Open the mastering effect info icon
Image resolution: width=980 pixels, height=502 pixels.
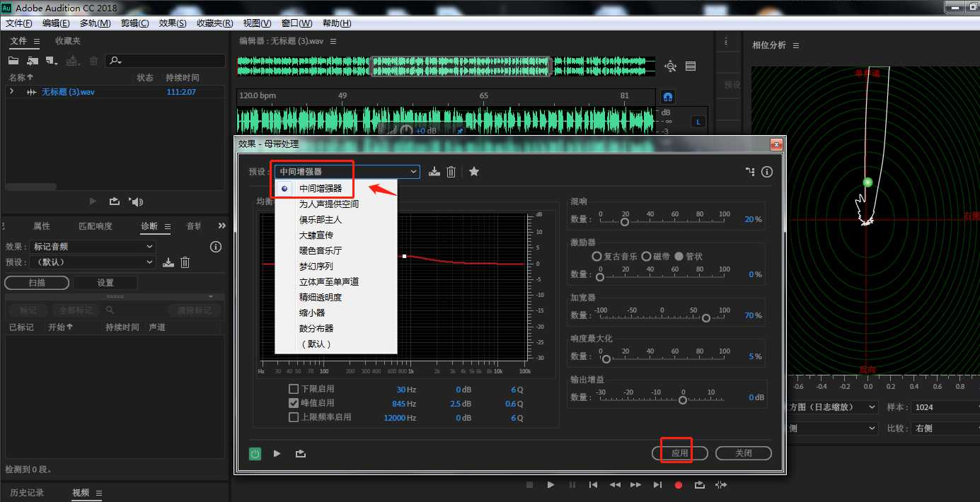(766, 171)
